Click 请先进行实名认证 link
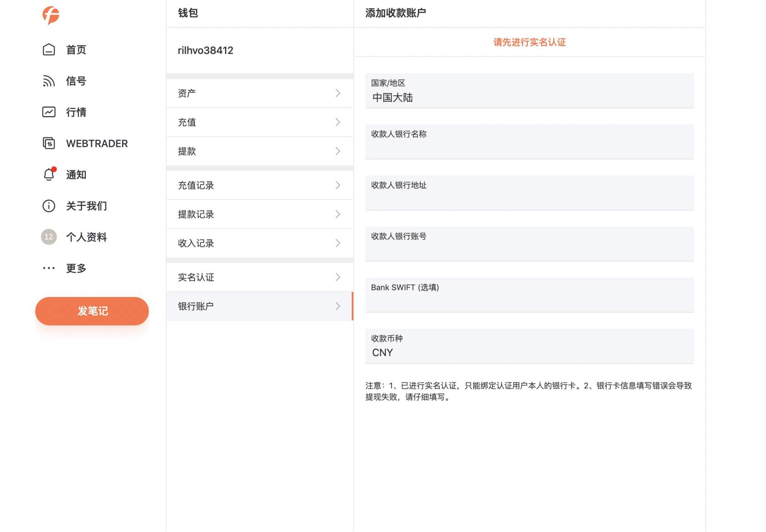Image resolution: width=766 pixels, height=532 pixels. pyautogui.click(x=530, y=42)
